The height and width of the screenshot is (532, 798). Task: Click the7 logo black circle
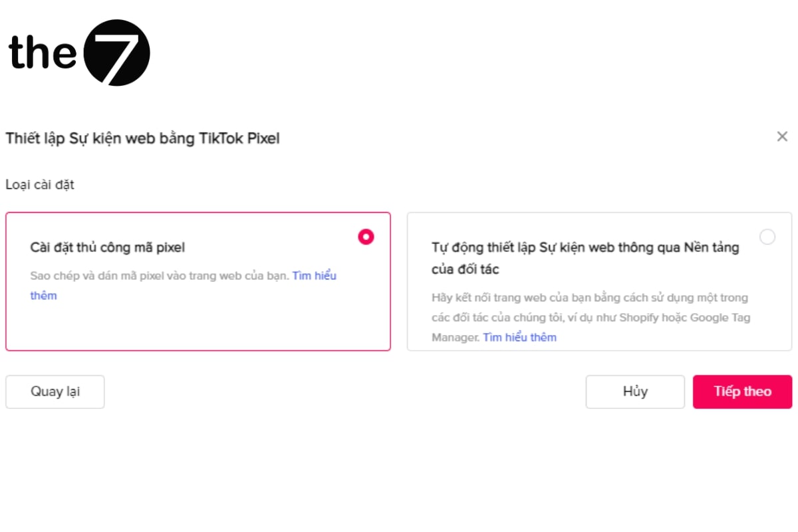coord(117,53)
